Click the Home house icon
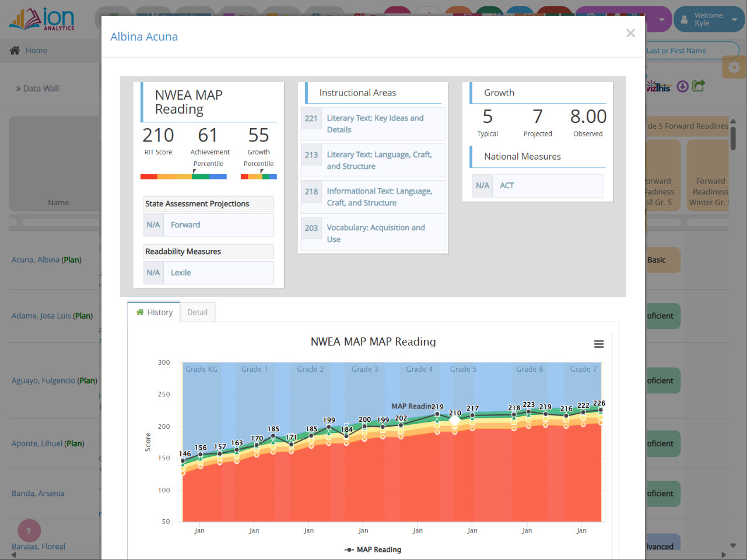This screenshot has width=747, height=560. click(15, 50)
